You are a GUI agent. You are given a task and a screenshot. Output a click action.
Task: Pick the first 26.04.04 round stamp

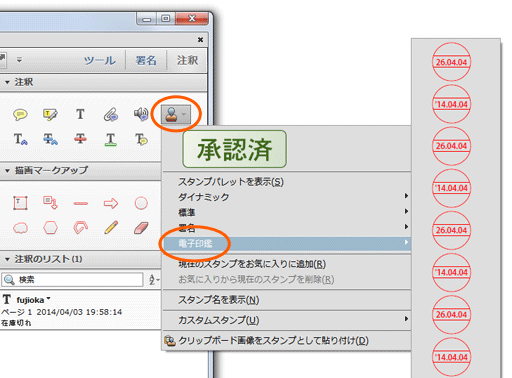451,62
